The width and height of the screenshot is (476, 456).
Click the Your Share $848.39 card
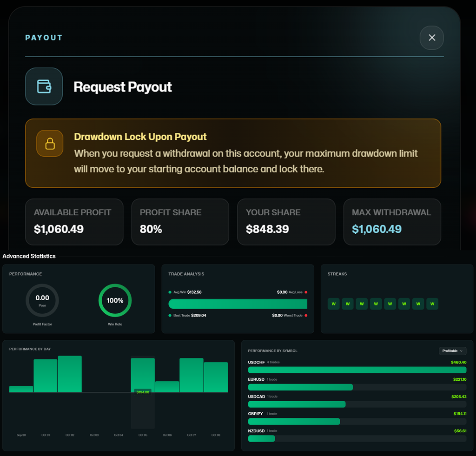pos(286,222)
